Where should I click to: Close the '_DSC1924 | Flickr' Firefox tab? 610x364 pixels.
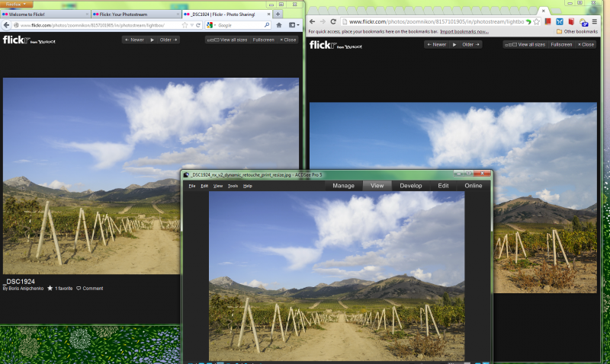pyautogui.click(x=268, y=14)
